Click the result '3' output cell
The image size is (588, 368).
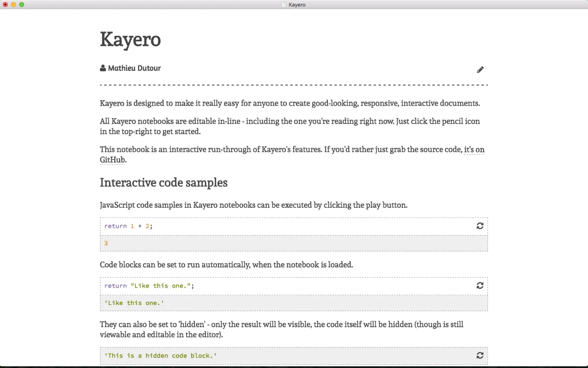point(106,243)
